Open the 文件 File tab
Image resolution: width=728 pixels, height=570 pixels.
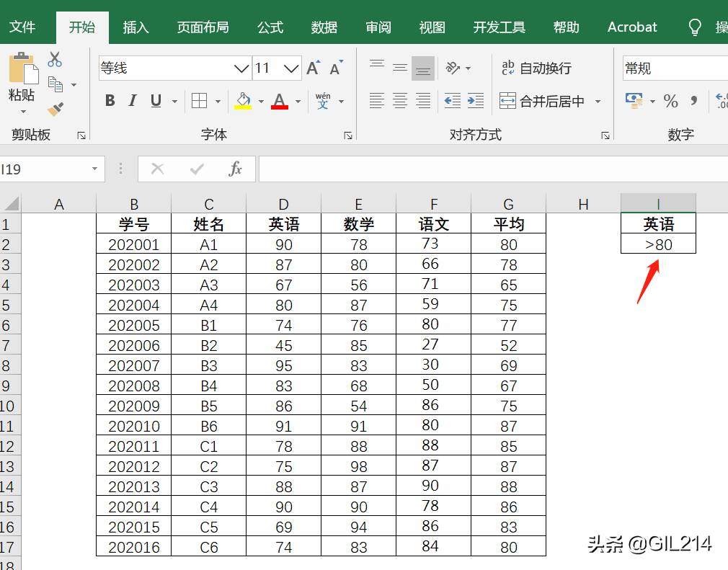click(x=22, y=27)
